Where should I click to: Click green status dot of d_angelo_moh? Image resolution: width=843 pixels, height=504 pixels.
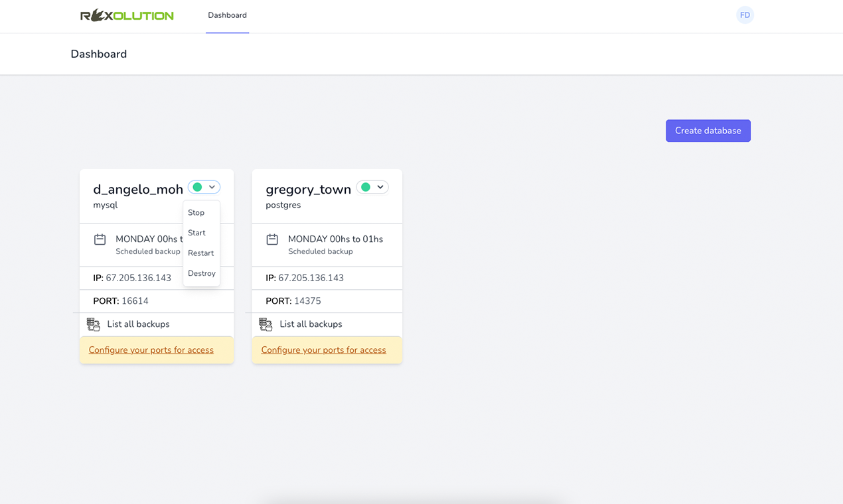197,187
